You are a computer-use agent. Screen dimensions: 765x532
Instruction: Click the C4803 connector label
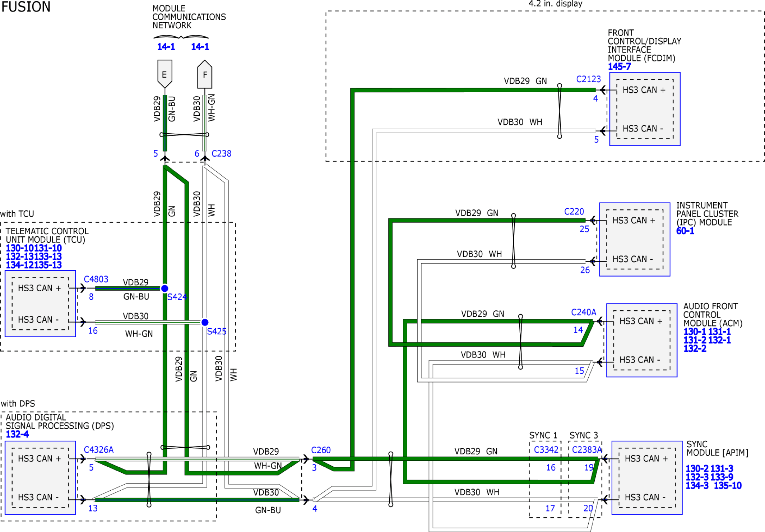(x=96, y=279)
